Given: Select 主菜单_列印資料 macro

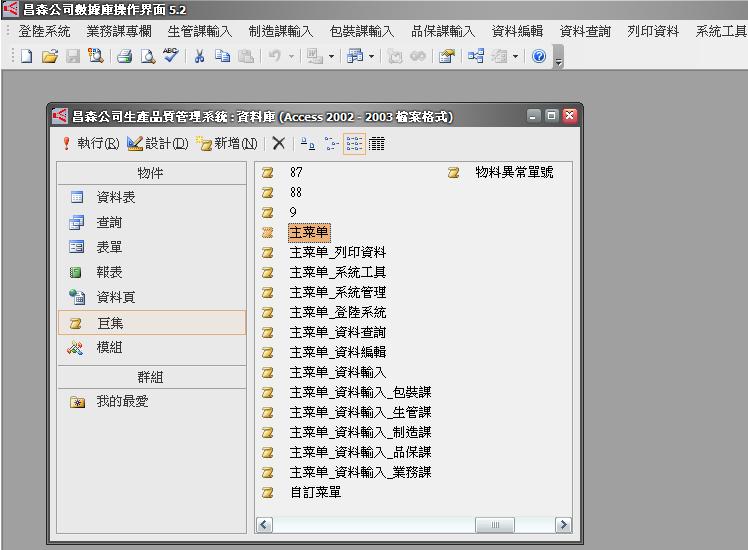Looking at the screenshot, I should click(x=338, y=252).
